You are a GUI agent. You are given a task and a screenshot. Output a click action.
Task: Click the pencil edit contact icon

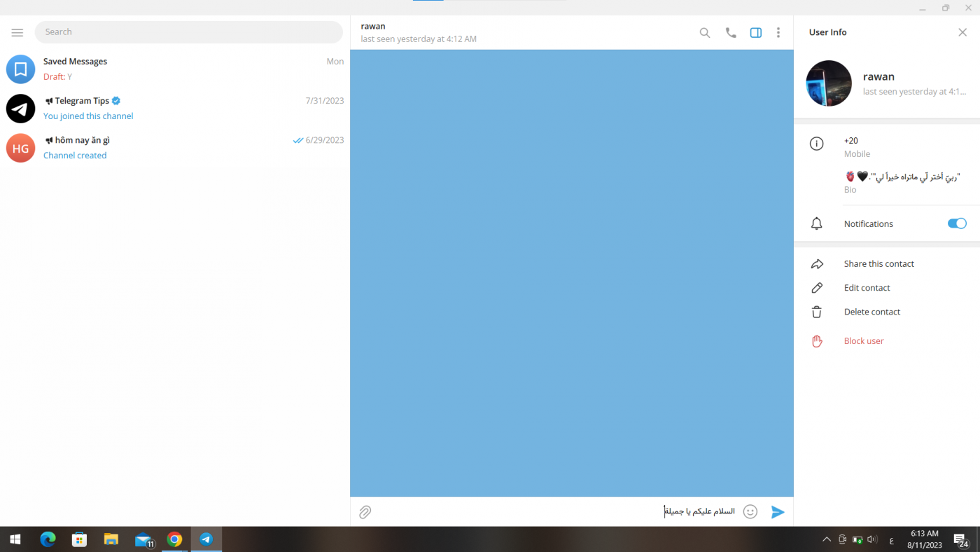[816, 288]
